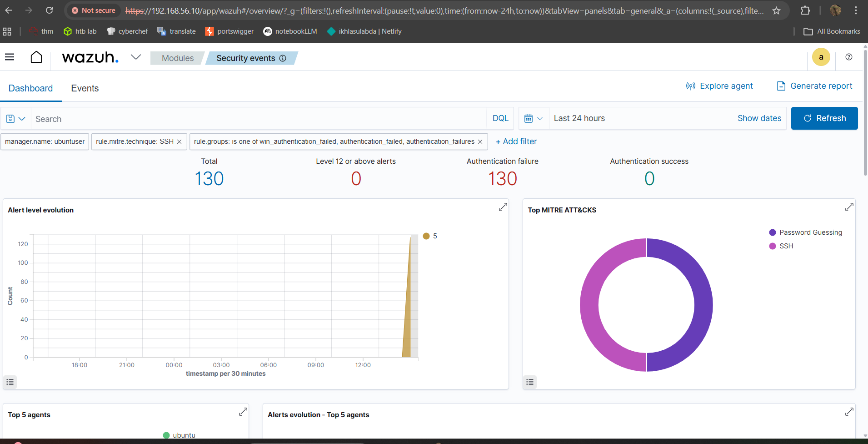Open the All Bookmarks folder
The image size is (868, 444).
coord(832,31)
